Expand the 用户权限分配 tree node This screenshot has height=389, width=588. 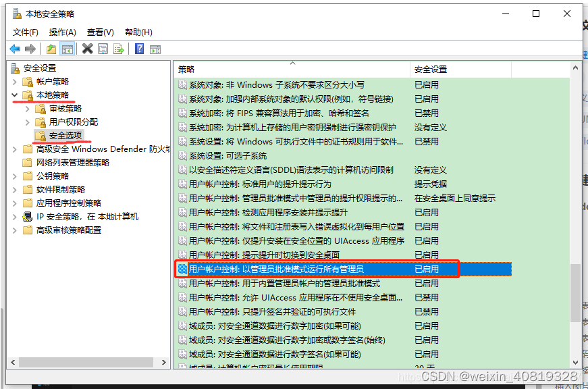[28, 122]
